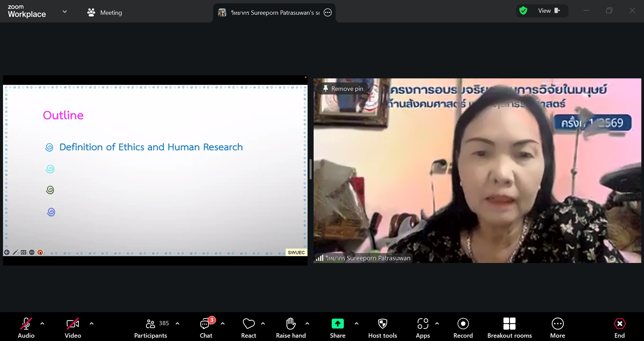Expand audio options arrow
644x341 pixels.
pos(42,324)
